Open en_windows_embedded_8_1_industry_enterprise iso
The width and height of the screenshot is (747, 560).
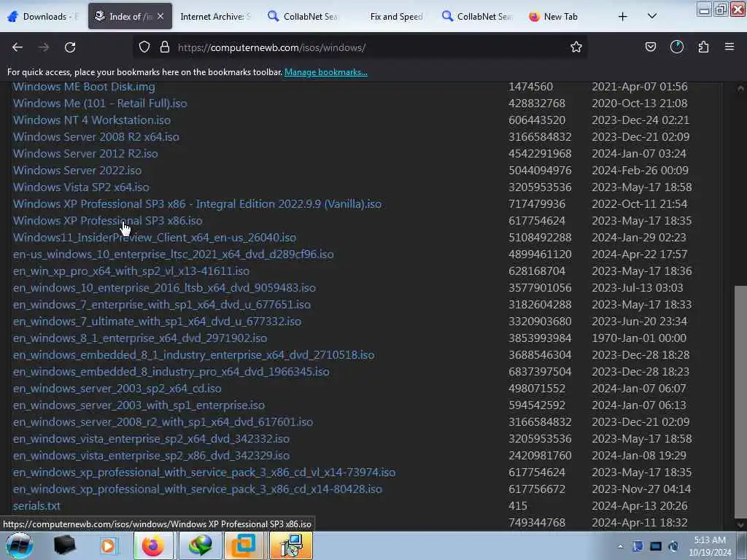coord(194,355)
